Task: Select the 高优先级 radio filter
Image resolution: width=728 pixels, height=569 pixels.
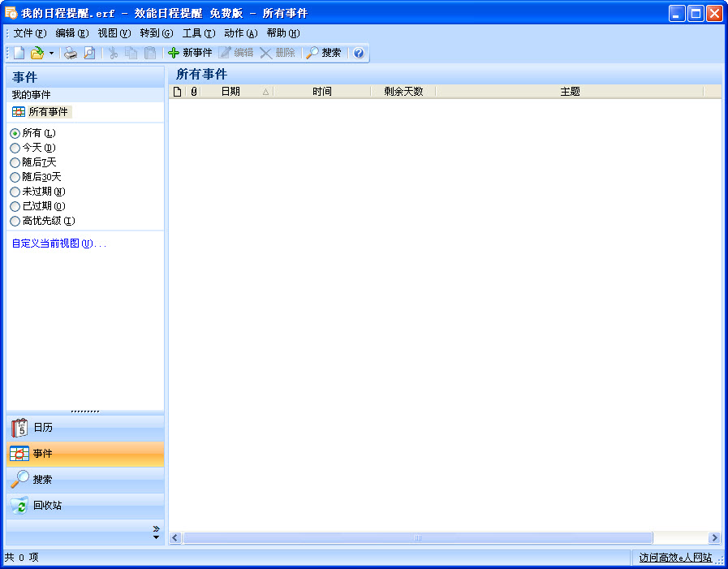Action: [15, 221]
